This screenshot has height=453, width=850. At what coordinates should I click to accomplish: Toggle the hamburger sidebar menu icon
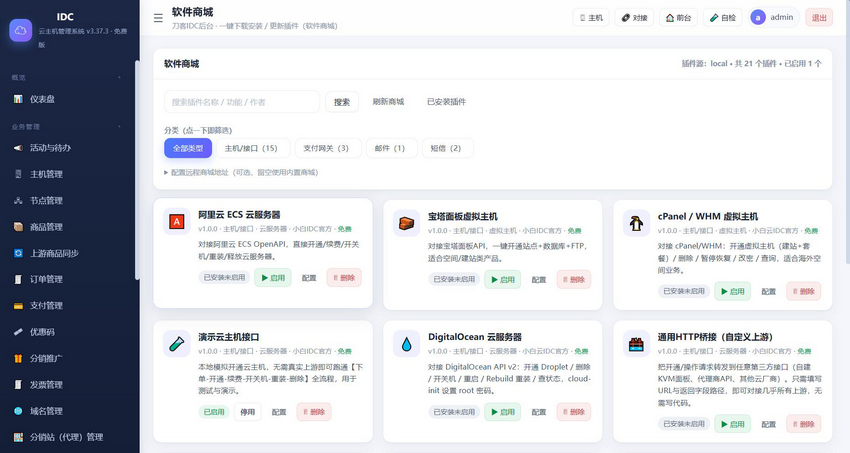coord(158,18)
